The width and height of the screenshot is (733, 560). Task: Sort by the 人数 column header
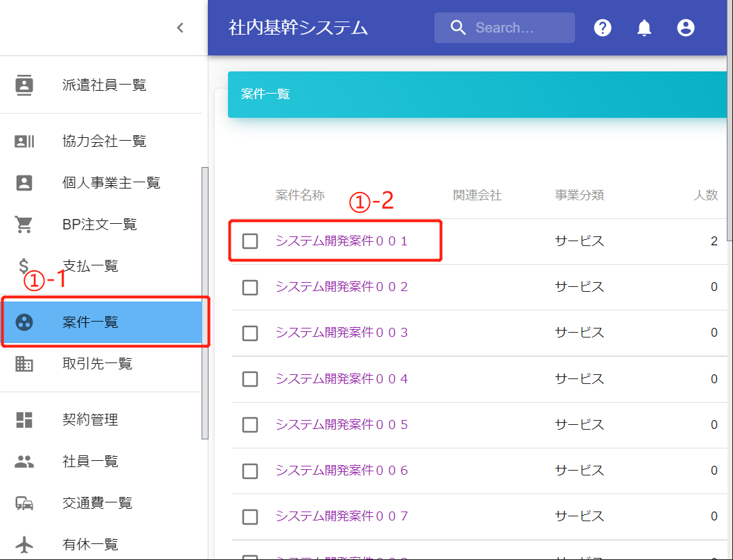(x=705, y=195)
